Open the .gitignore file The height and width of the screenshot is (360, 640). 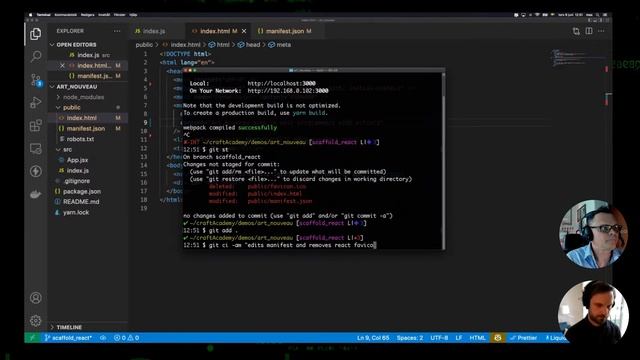[76, 181]
